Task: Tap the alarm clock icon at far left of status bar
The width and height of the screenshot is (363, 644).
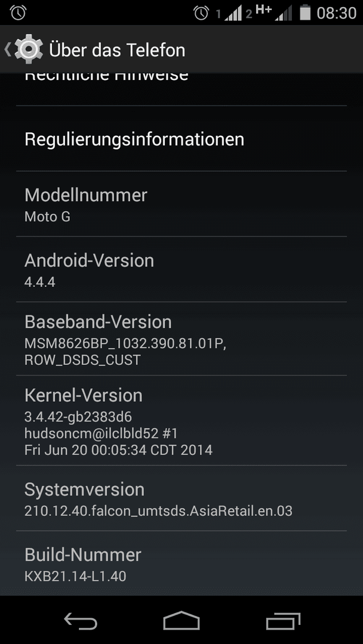Action: coord(18,13)
